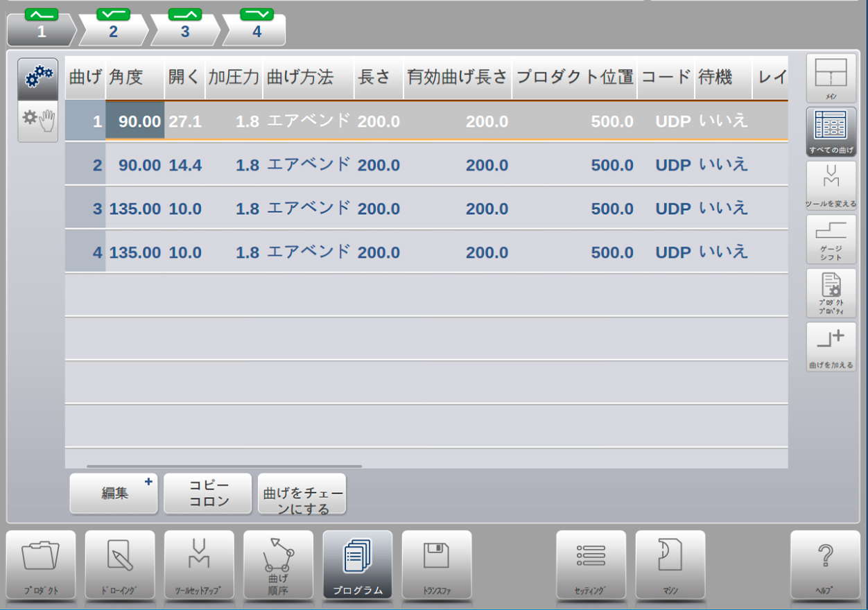Open セッティング settings list icon

point(591,564)
